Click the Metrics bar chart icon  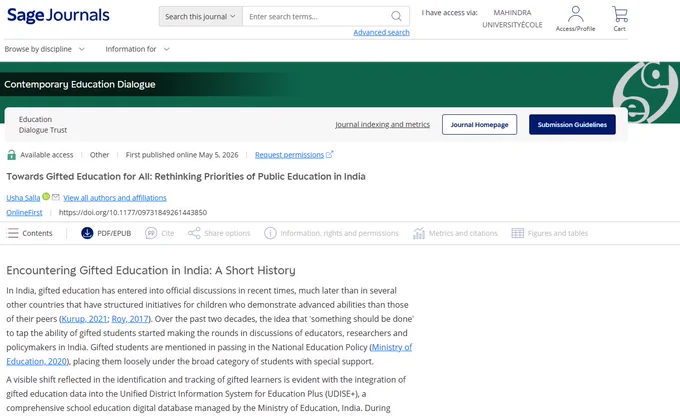(418, 233)
